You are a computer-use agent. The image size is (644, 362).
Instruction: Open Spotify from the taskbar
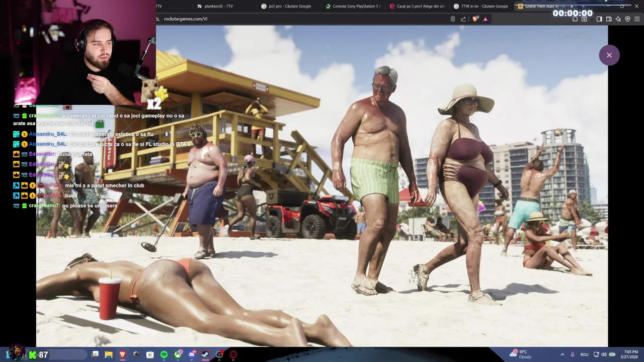pyautogui.click(x=164, y=354)
